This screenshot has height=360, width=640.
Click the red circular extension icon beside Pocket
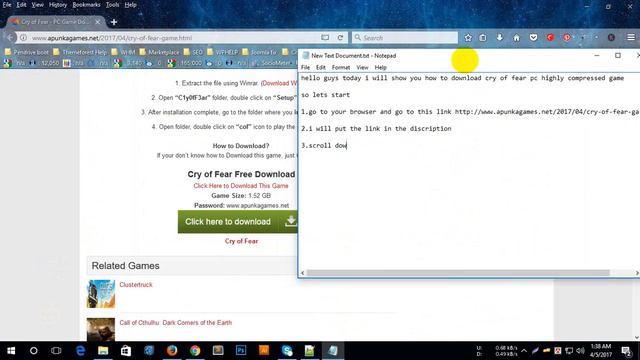click(x=550, y=38)
